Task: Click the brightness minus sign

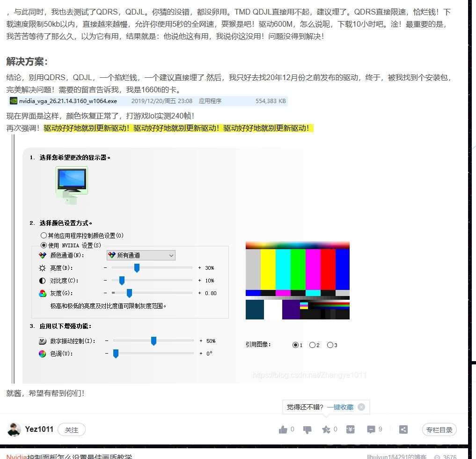Action: coord(105,267)
